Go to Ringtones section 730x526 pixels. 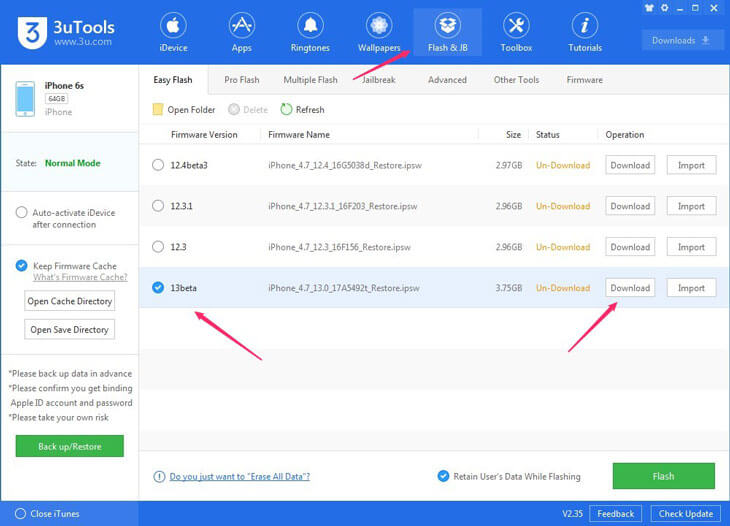pyautogui.click(x=309, y=32)
